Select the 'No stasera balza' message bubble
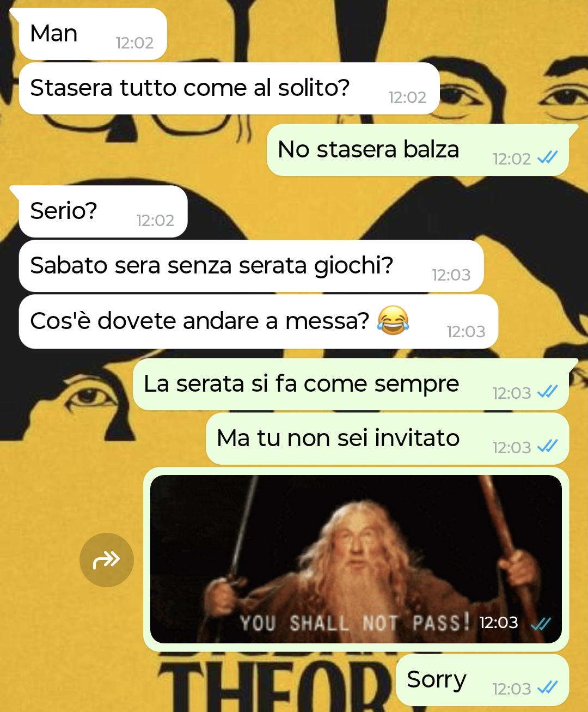Image resolution: width=588 pixels, height=712 pixels. [x=418, y=150]
